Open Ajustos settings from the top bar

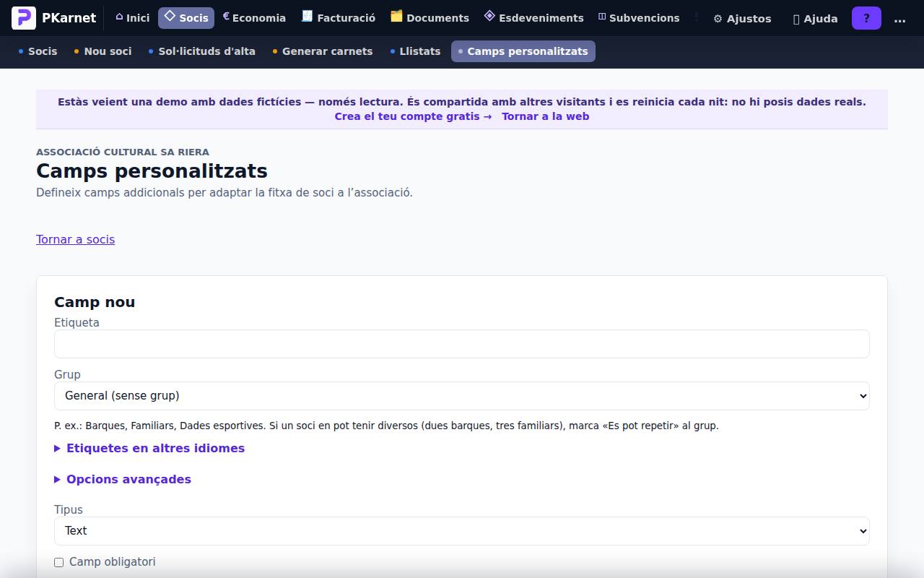click(x=742, y=19)
